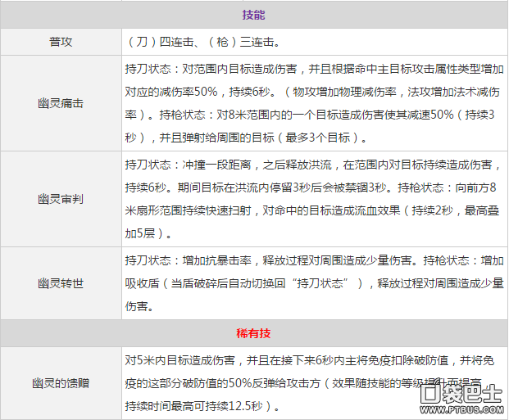Screen dimensions: 509x420
Task: Click the 普攻 skill name cell
Action: [61, 40]
